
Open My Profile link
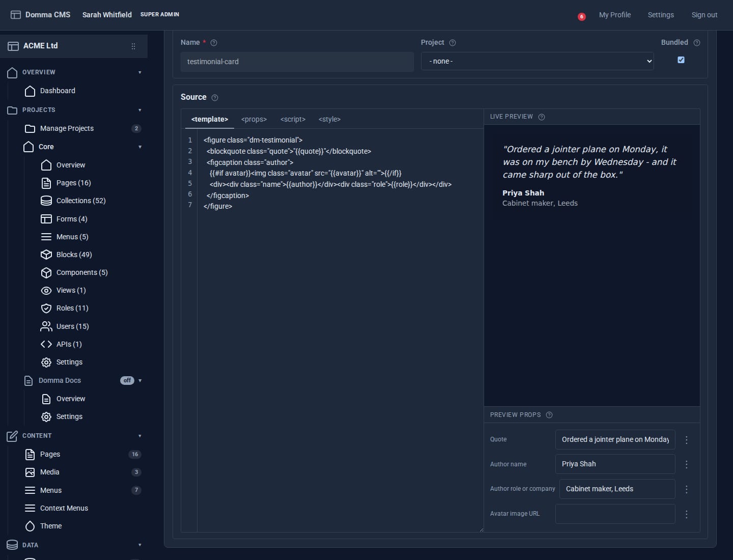615,15
